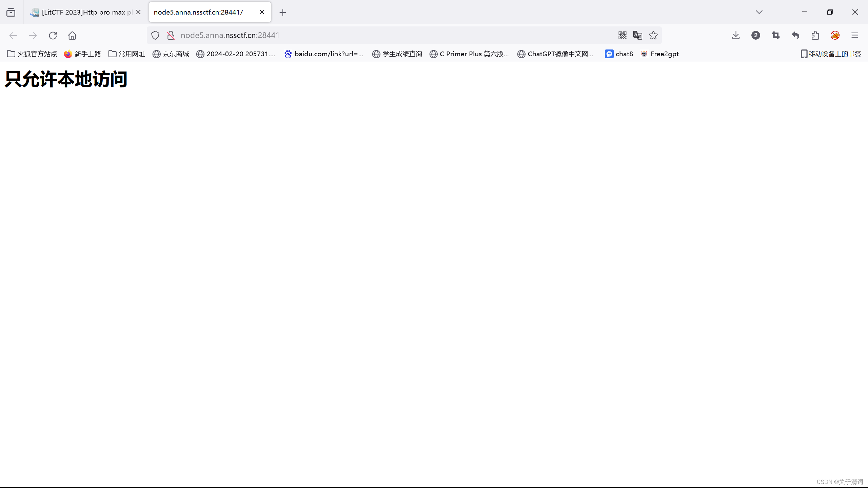Image resolution: width=868 pixels, height=488 pixels.
Task: Click the insecure connection lock icon
Action: coord(171,35)
